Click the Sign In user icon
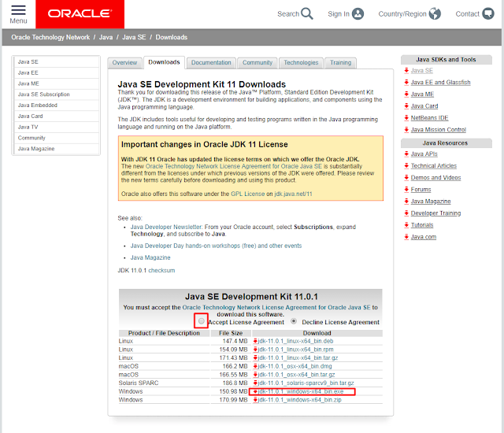504x433 pixels. pyautogui.click(x=358, y=14)
